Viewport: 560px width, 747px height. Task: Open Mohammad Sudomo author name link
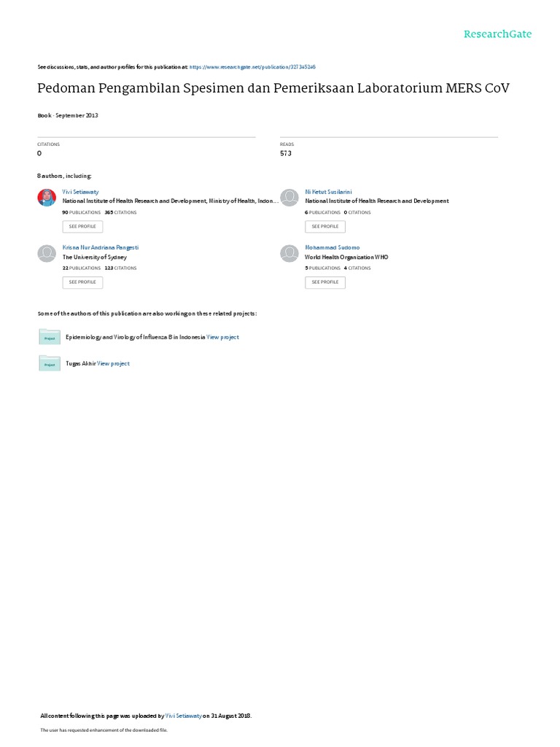click(332, 247)
